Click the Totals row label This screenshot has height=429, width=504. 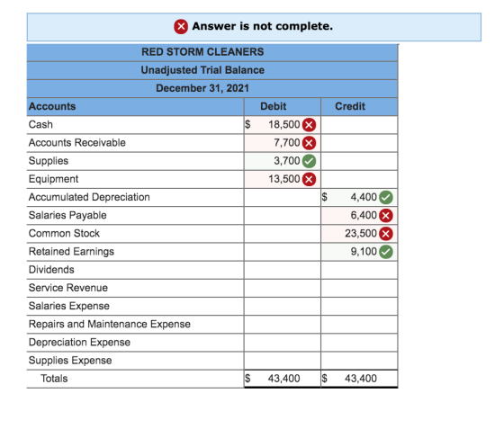pos(54,379)
